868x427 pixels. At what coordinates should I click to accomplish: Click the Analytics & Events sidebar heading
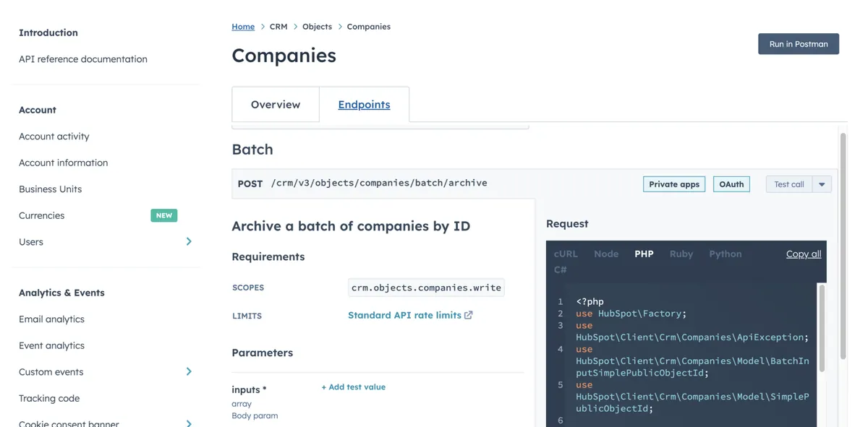pyautogui.click(x=61, y=293)
